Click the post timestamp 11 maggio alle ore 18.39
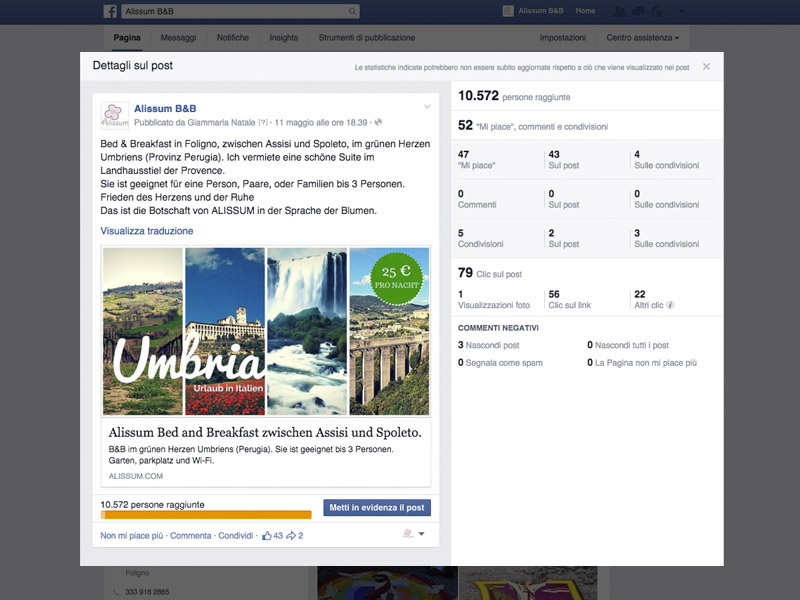Screen dimensions: 800x600 321,122
